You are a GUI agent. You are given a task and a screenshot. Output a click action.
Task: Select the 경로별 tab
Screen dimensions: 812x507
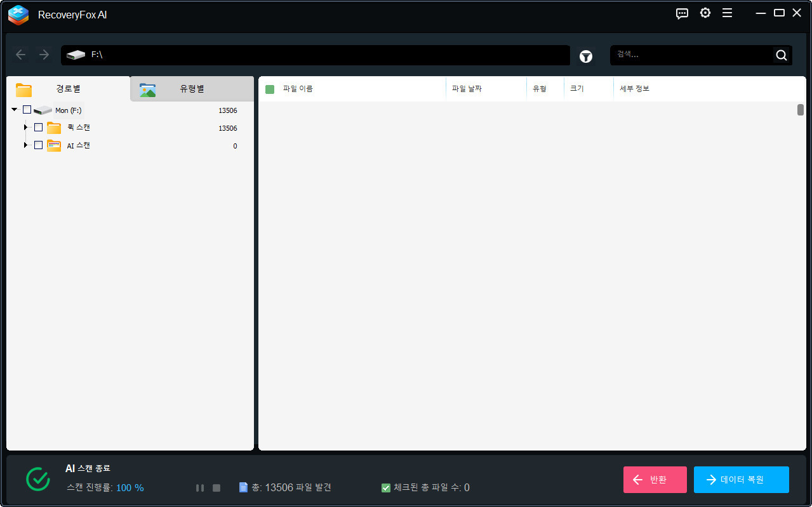coord(67,89)
